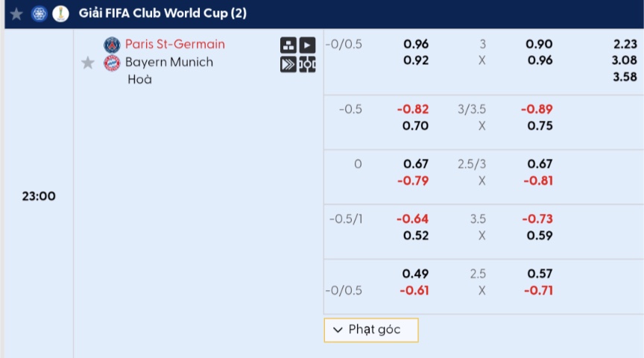Image resolution: width=644 pixels, height=358 pixels.
Task: Open the Paris St-Germain team name link
Action: pyautogui.click(x=175, y=44)
